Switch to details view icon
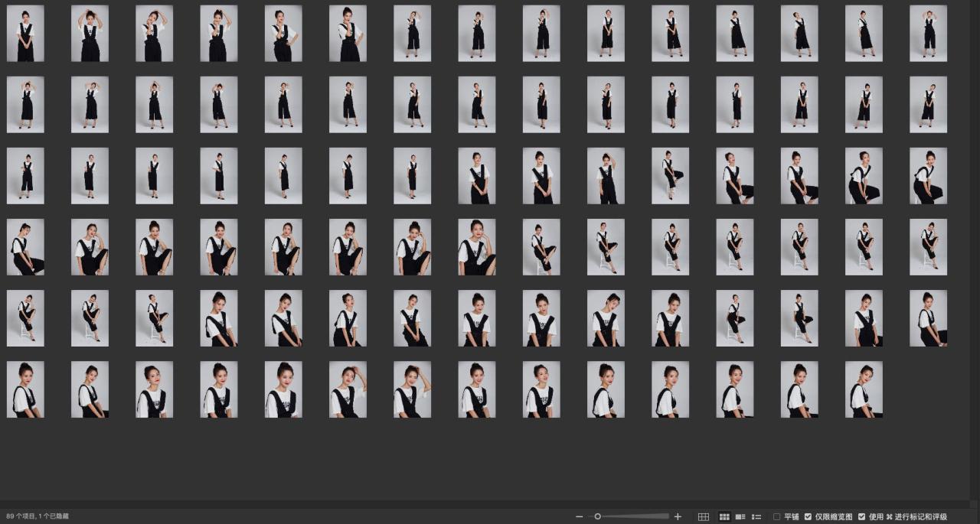The image size is (980, 524). point(740,517)
